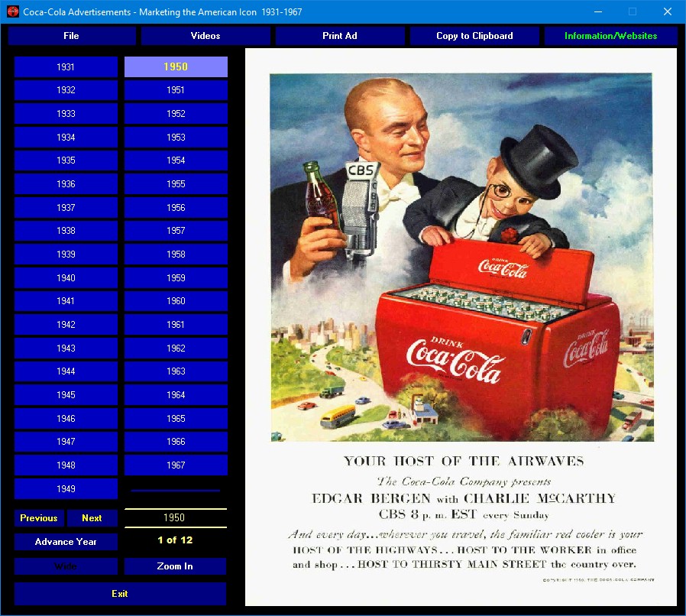
Task: Select the year 1947
Action: (x=66, y=443)
